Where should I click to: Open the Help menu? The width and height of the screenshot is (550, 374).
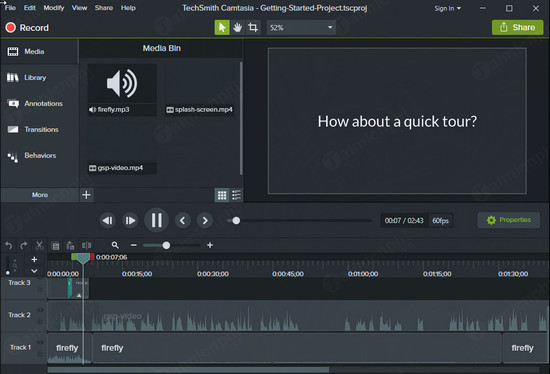(x=128, y=8)
